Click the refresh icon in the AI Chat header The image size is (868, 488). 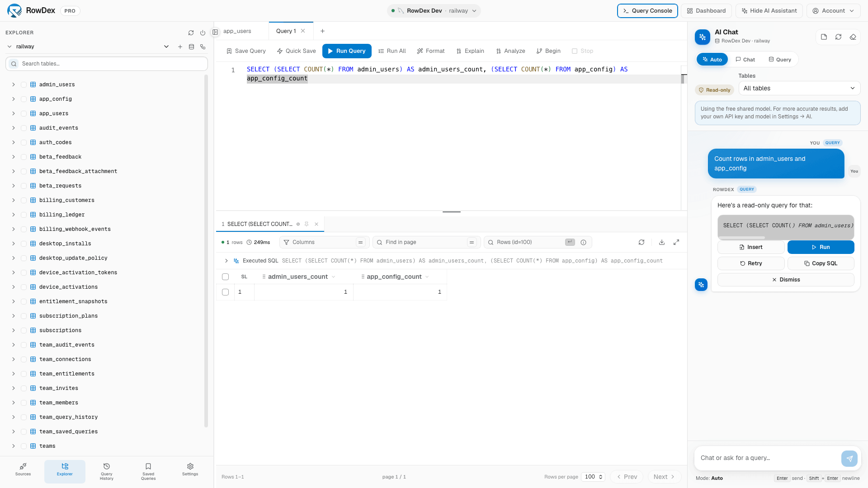pyautogui.click(x=838, y=37)
